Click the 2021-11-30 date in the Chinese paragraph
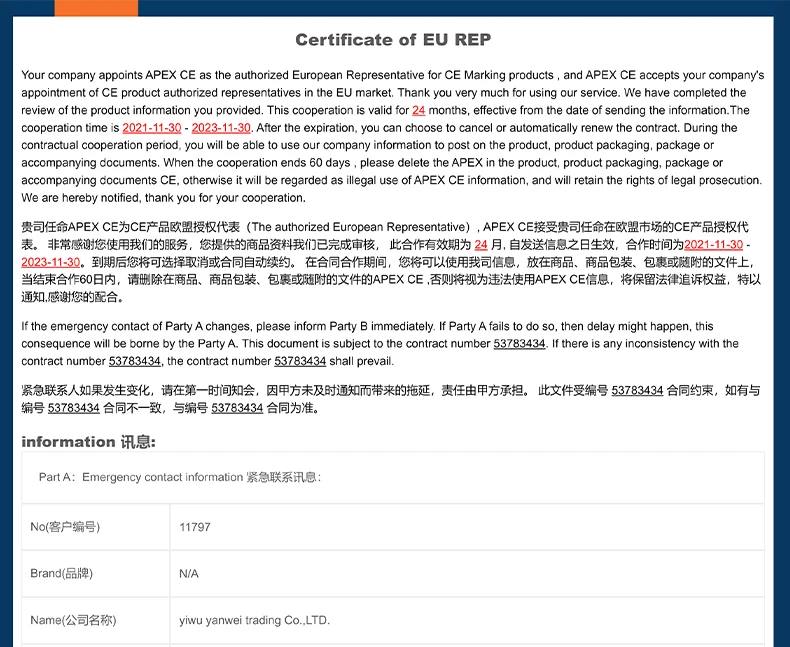Image resolution: width=790 pixels, height=647 pixels. pyautogui.click(x=713, y=245)
